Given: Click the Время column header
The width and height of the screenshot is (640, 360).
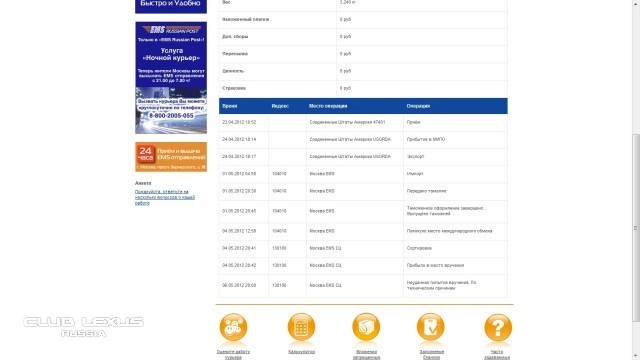Looking at the screenshot, I should pyautogui.click(x=230, y=106).
